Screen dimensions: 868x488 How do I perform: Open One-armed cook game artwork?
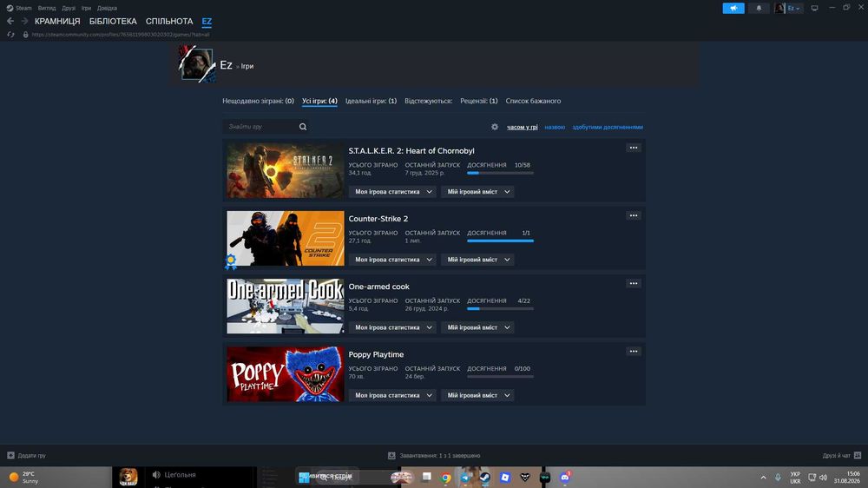pyautogui.click(x=285, y=307)
